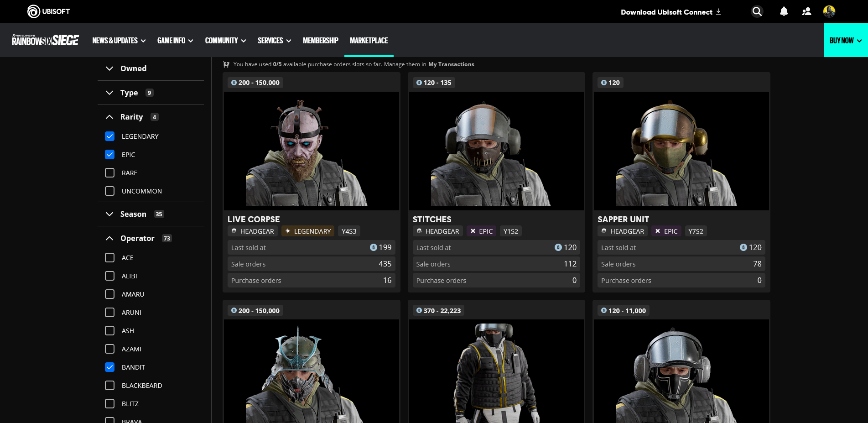Check the ASH operator filter
Viewport: 868px width, 423px height.
coord(110,331)
